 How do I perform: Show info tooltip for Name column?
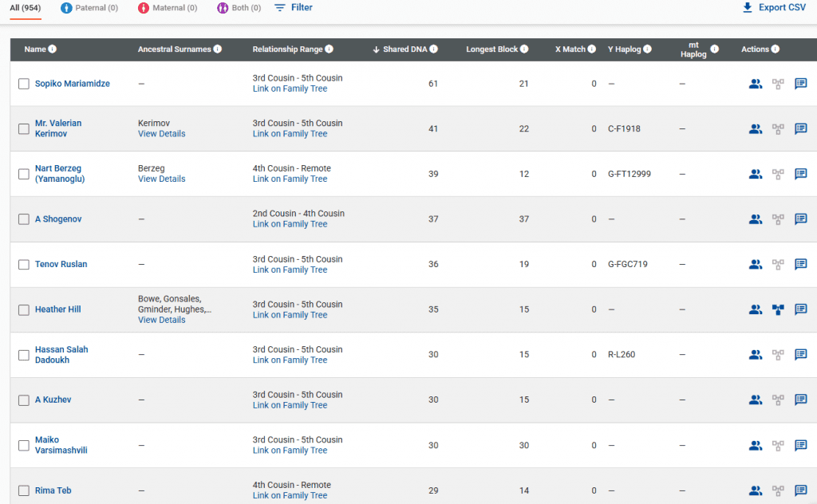[x=52, y=49]
